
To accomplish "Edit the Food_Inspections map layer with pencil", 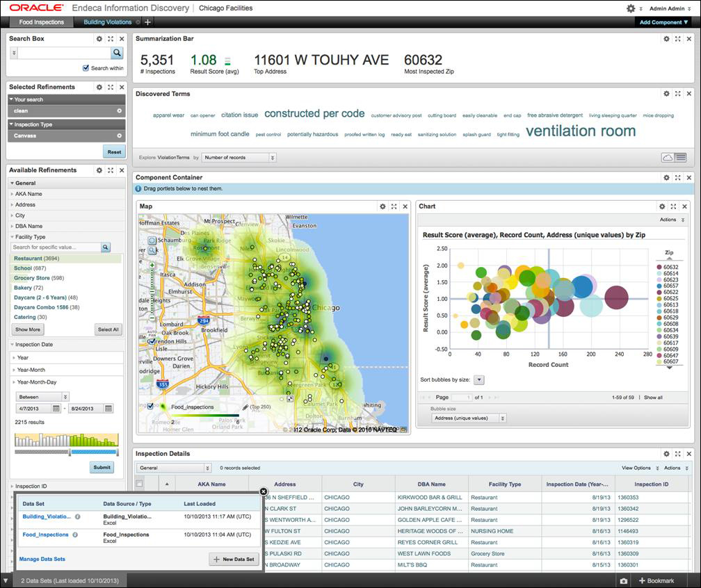I will tap(245, 407).
